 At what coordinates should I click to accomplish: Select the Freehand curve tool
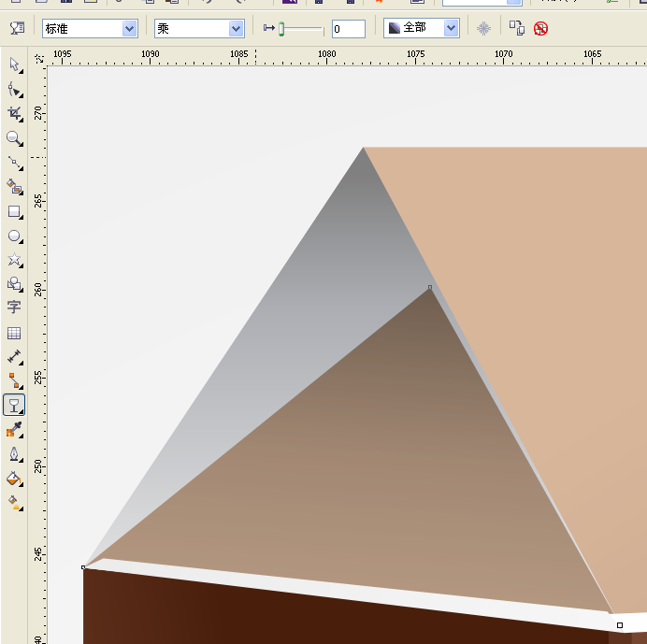pos(14,163)
